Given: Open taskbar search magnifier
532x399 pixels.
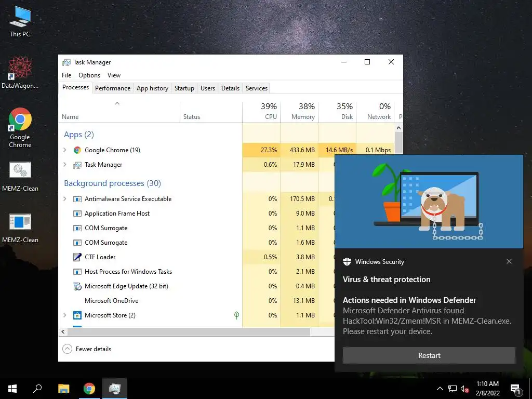Looking at the screenshot, I should pyautogui.click(x=37, y=389).
